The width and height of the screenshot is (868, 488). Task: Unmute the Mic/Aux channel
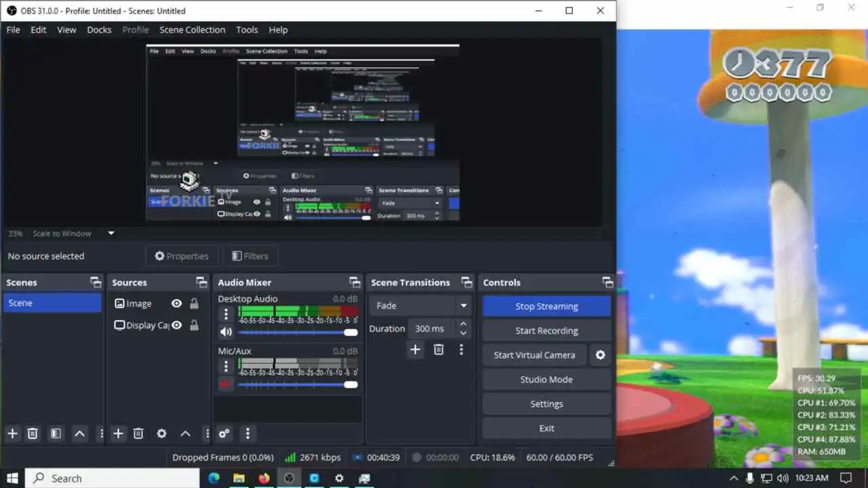(226, 384)
